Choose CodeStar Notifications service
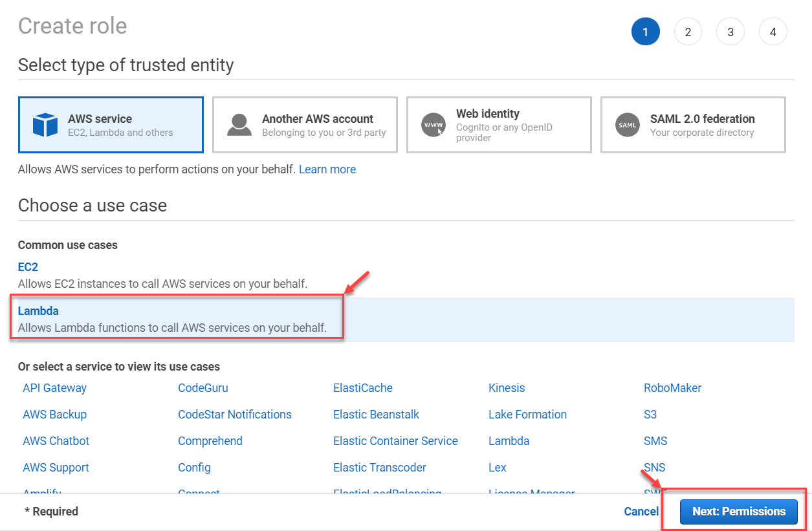Viewport: 812px width, 531px height. [234, 415]
